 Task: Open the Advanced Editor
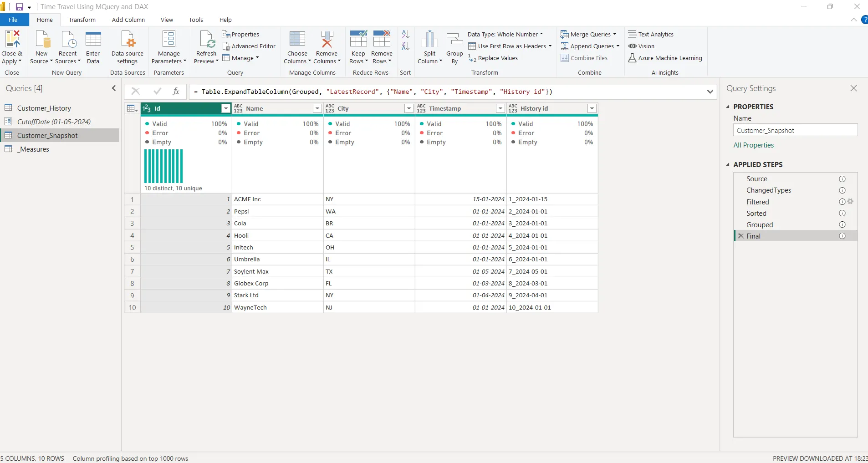(x=250, y=46)
